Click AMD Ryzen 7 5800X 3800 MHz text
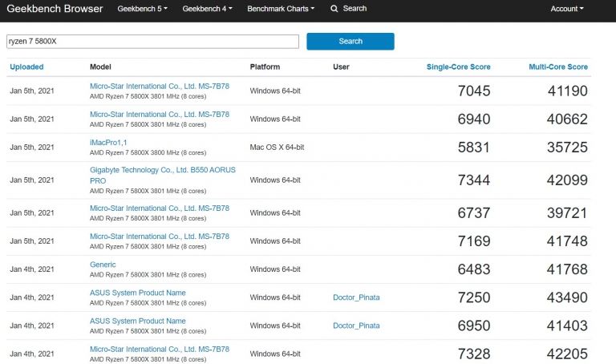616x364 pixels. pos(148,153)
